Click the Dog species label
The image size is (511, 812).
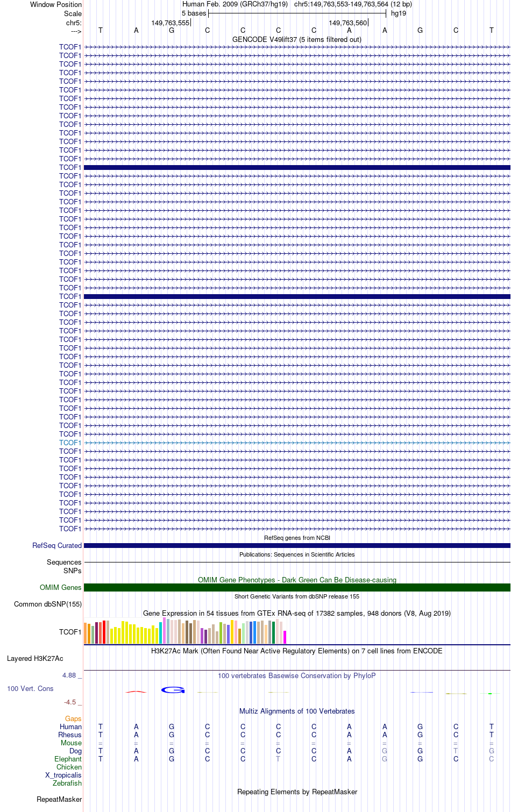76,751
